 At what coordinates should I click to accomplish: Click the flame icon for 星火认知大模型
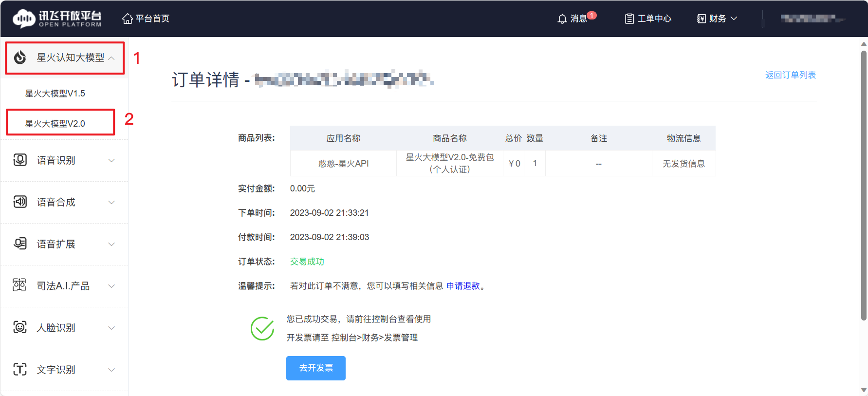pos(20,57)
